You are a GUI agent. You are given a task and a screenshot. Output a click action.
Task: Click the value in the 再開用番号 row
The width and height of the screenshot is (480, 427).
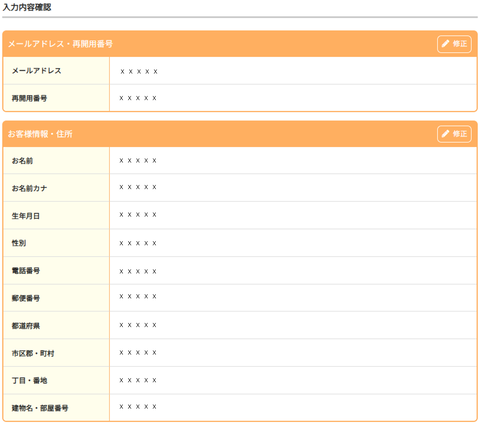coord(138,98)
